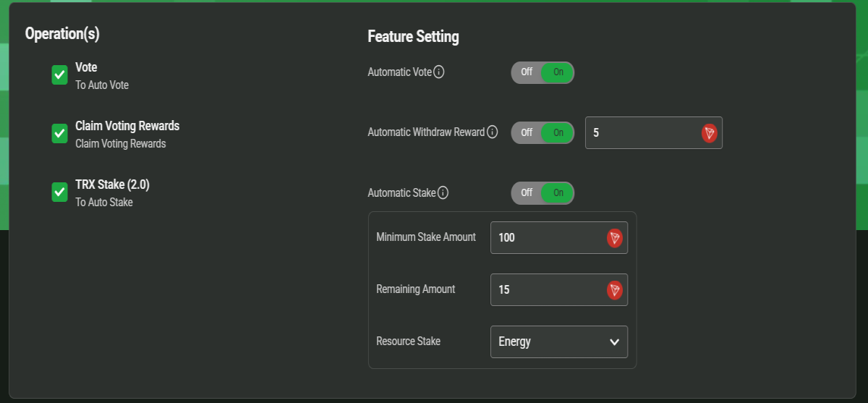Viewport: 868px width, 403px height.
Task: Click the Claim Voting Rewards label text
Action: (127, 126)
